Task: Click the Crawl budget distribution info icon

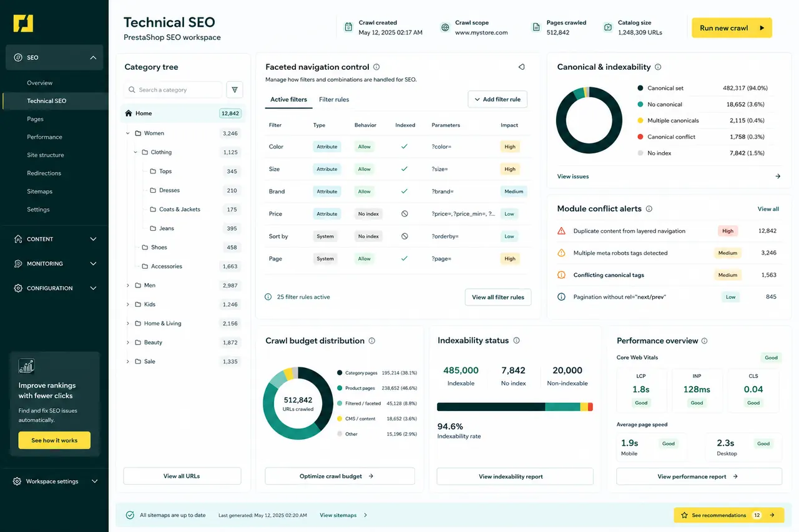Action: pos(372,341)
